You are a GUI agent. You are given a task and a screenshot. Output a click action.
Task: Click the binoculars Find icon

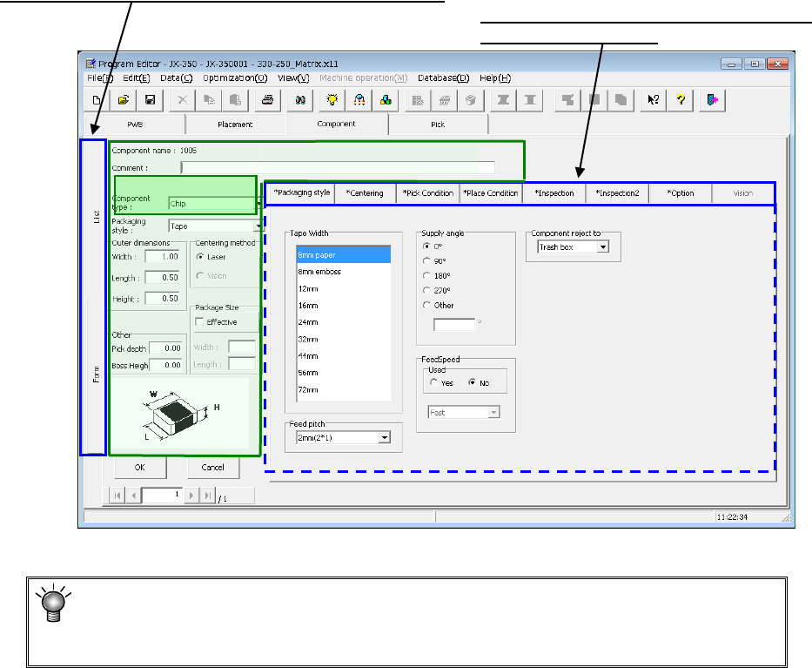(x=300, y=100)
